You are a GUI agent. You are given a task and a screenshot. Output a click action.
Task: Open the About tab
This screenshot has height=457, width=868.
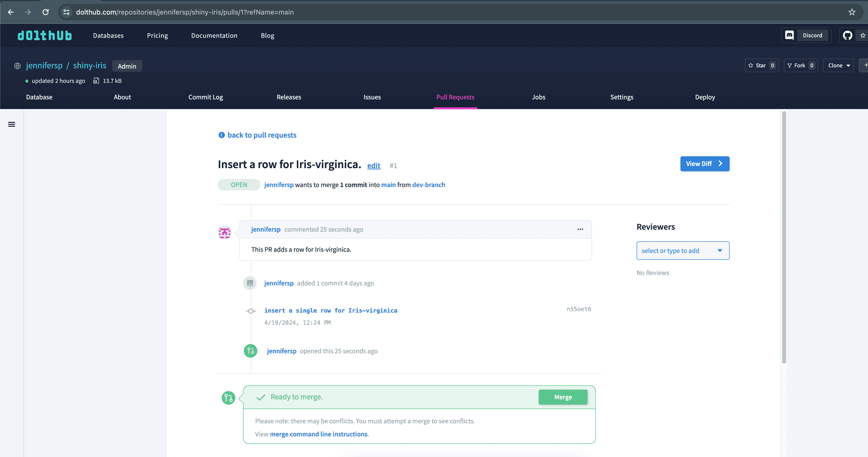click(x=122, y=97)
